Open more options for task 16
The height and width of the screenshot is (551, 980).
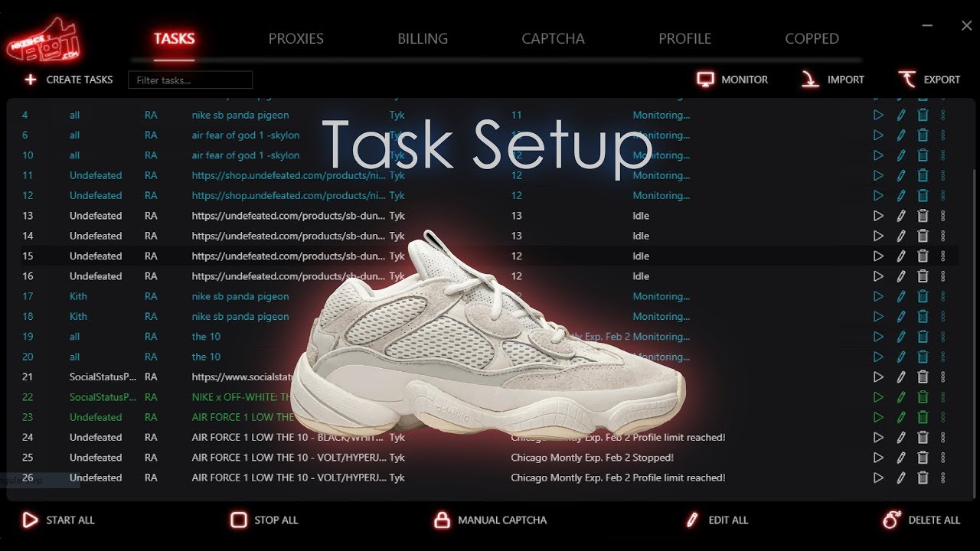pyautogui.click(x=943, y=276)
